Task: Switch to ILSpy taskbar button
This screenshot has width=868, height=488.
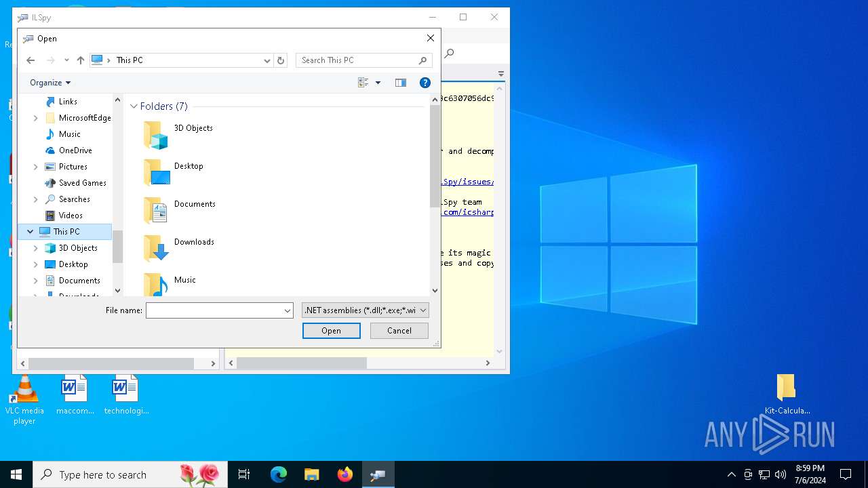Action: pyautogui.click(x=378, y=474)
